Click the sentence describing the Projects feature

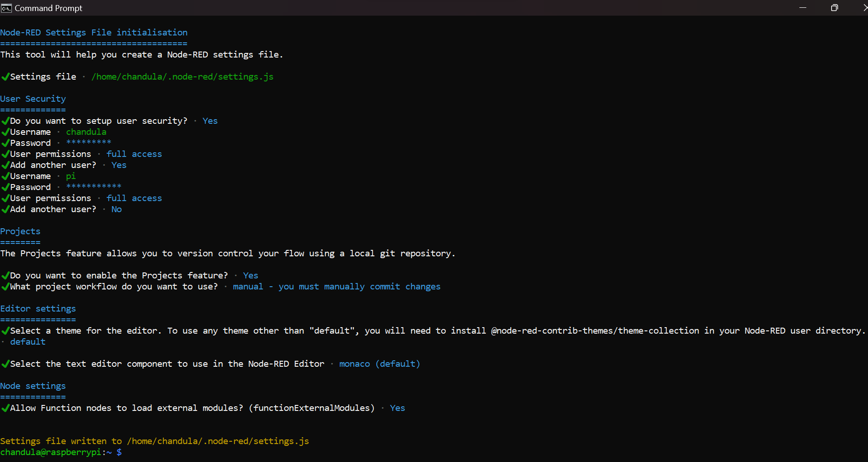[228, 253]
